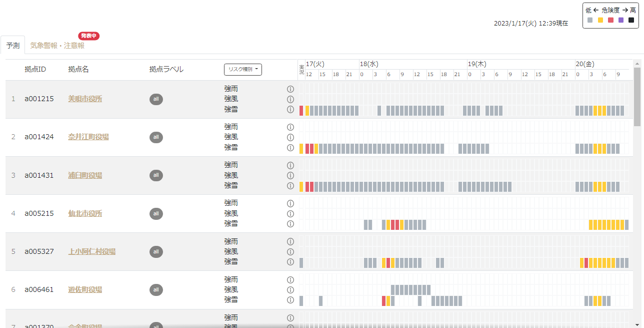The width and height of the screenshot is (644, 328).
Task: Open the 仙北市役所 link
Action: [x=85, y=213]
